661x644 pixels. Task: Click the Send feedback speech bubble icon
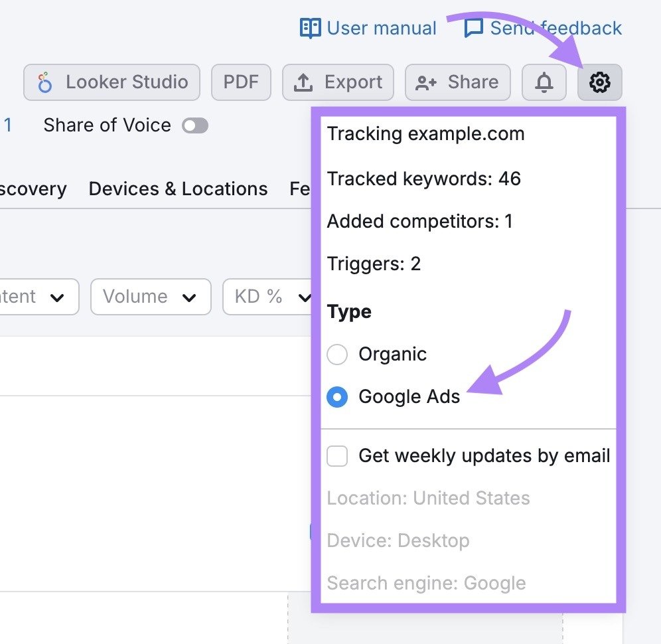[473, 28]
